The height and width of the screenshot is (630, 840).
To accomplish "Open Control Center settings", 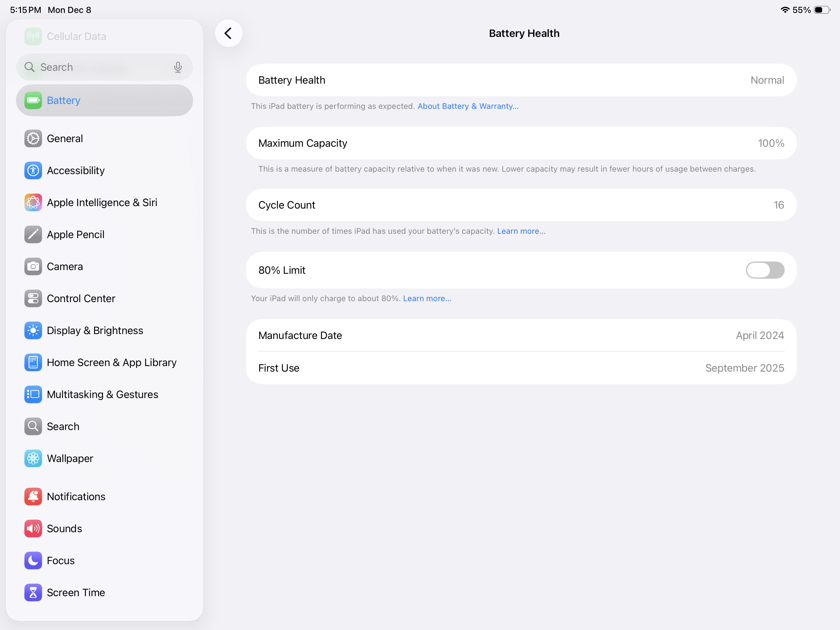I will coord(81,299).
